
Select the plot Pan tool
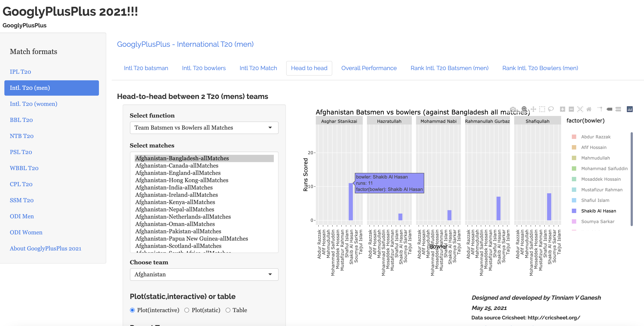tap(533, 109)
